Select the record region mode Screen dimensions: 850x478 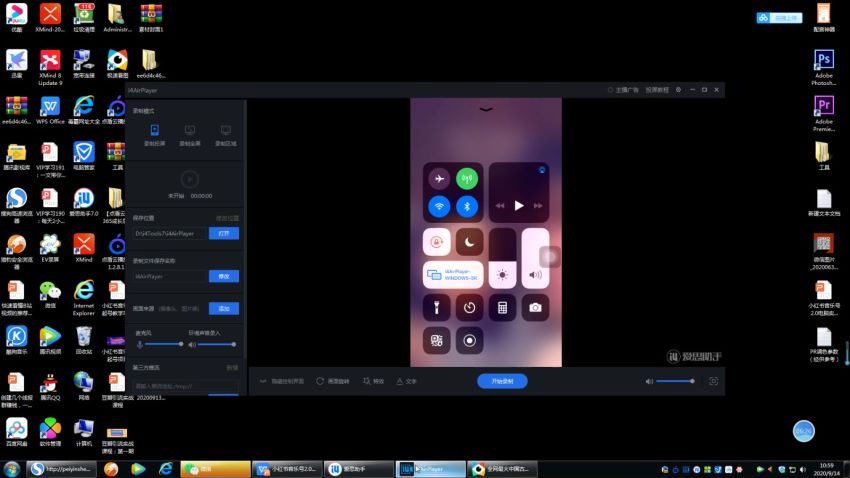pos(226,134)
